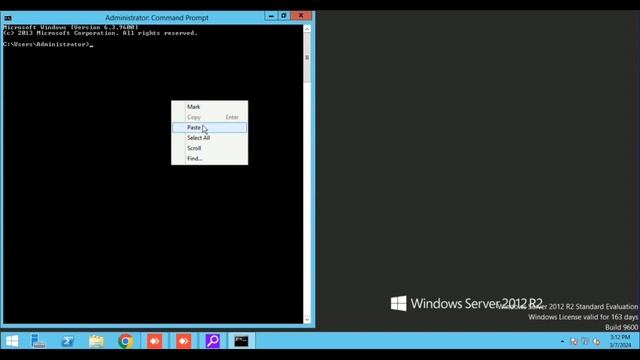This screenshot has width=640, height=360.
Task: Choose Select All in the context menu
Action: (x=209, y=138)
